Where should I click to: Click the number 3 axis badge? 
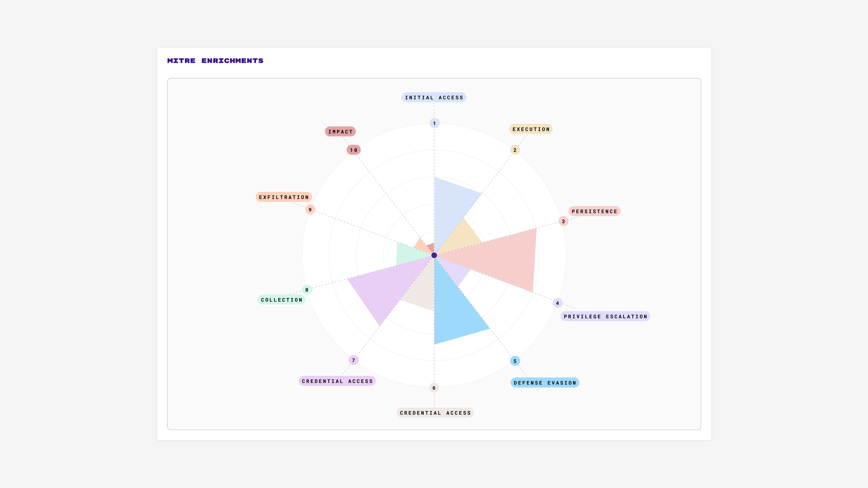pyautogui.click(x=563, y=221)
